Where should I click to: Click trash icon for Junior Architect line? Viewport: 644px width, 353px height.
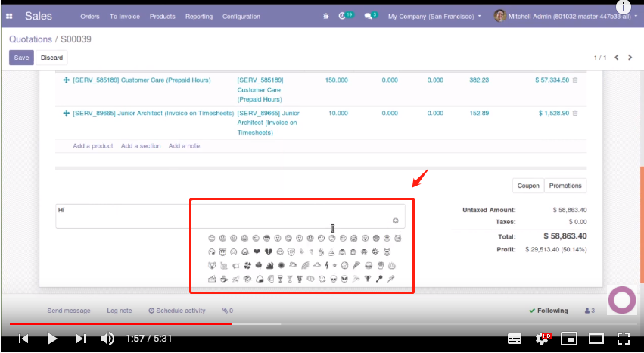[x=574, y=113]
